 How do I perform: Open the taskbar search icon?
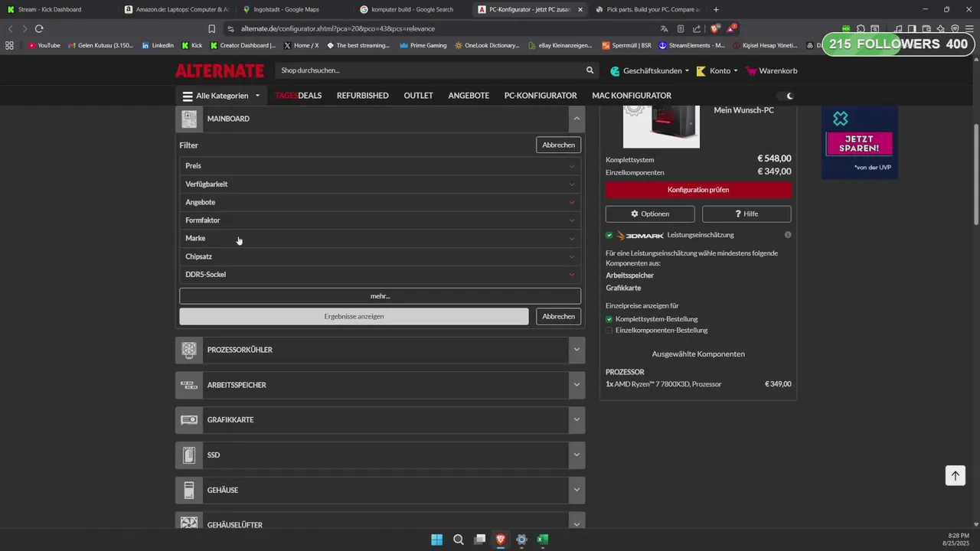click(x=458, y=540)
